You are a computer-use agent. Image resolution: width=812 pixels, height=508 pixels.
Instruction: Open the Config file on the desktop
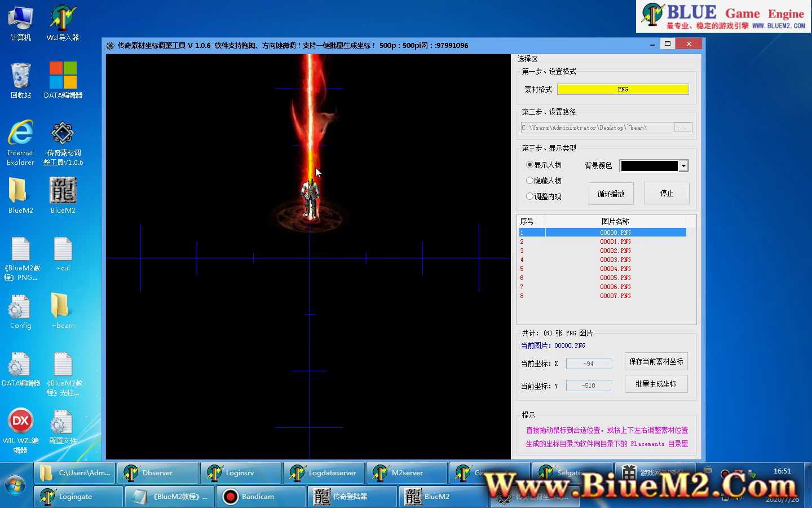[x=21, y=311]
